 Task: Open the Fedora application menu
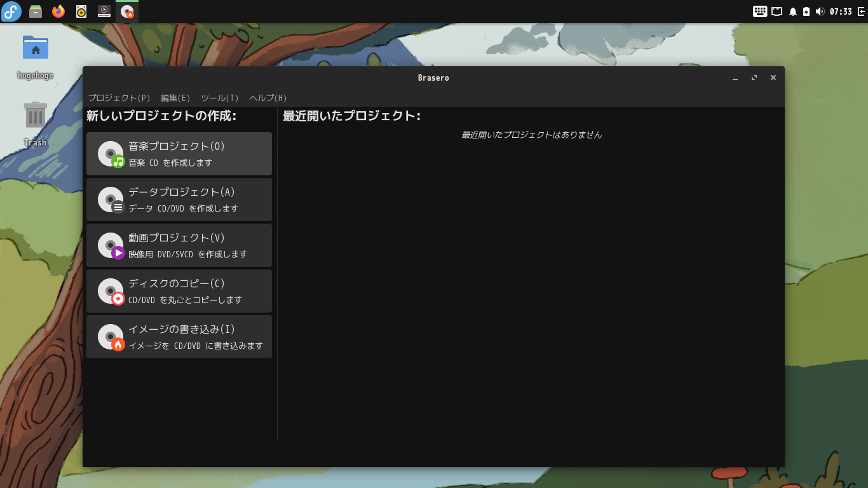coord(11,11)
